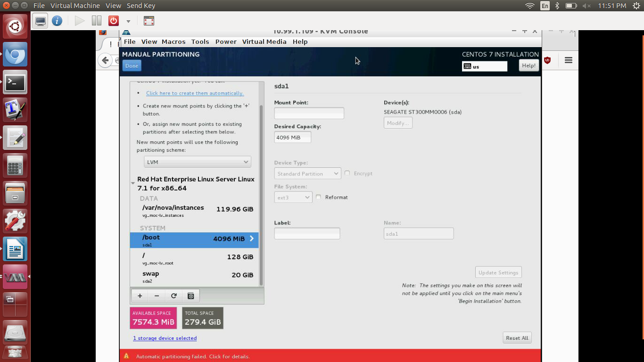644x362 pixels.
Task: Toggle the Reformat checkbox
Action: click(318, 197)
